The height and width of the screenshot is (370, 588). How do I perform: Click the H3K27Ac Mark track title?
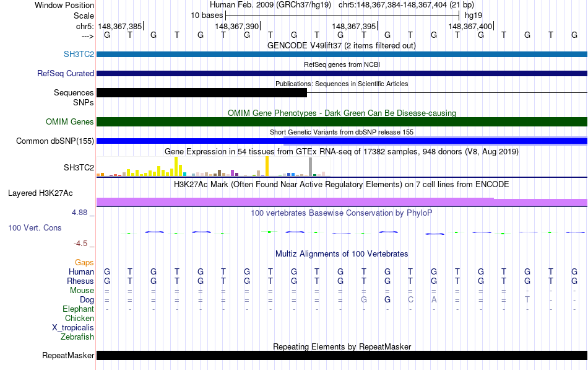coord(342,185)
